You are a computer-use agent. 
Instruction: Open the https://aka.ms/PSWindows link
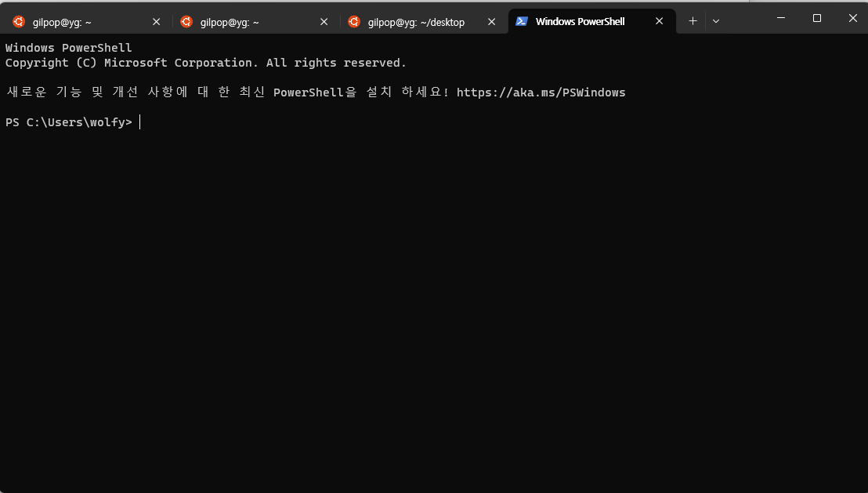click(541, 92)
